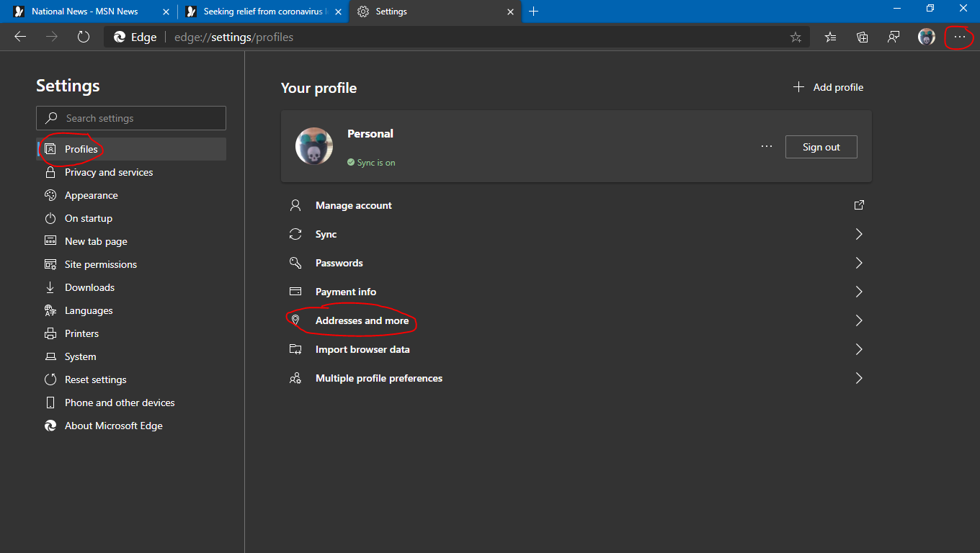Expand Multiple profile preferences chevron

[859, 378]
